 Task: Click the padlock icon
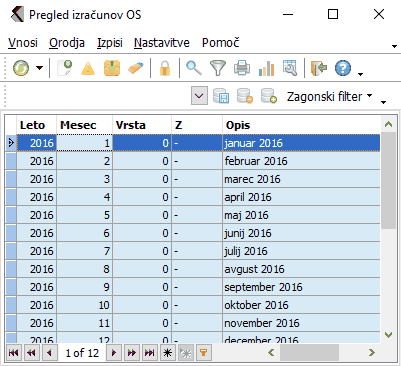165,68
